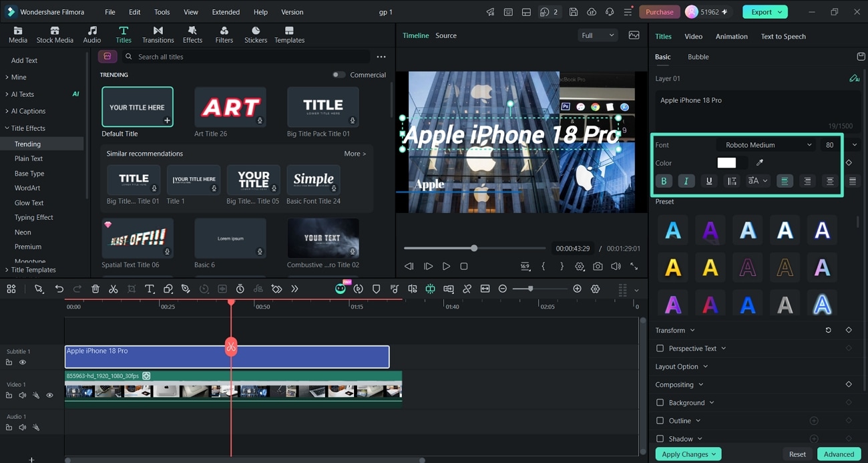Click the Reset button

pyautogui.click(x=797, y=454)
